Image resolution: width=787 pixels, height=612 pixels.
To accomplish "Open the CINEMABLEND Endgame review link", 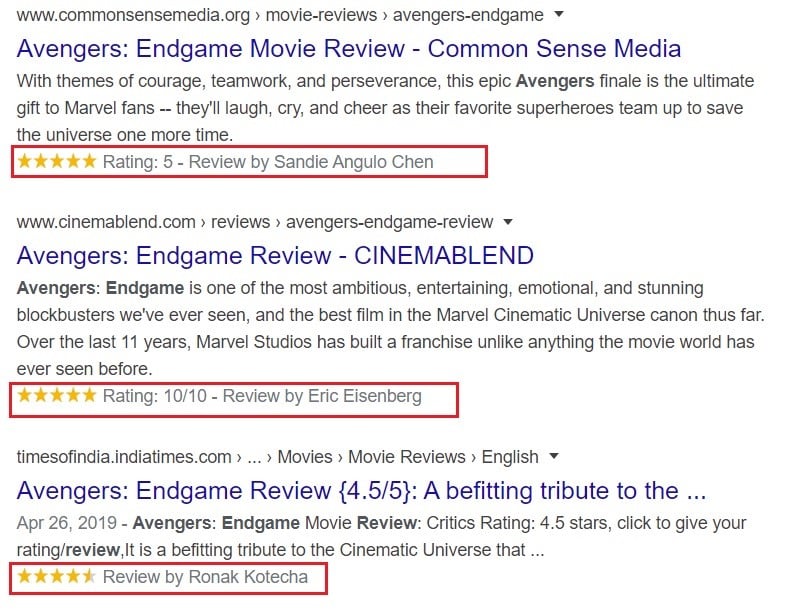I will coord(275,255).
